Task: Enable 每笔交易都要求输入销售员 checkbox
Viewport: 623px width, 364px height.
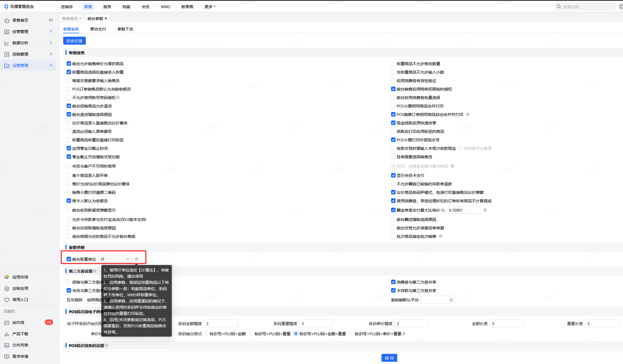Action: [x=69, y=81]
